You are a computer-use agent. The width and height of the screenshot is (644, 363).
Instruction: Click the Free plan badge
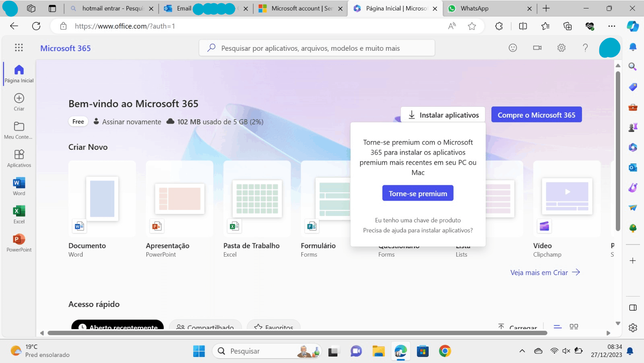pyautogui.click(x=78, y=122)
